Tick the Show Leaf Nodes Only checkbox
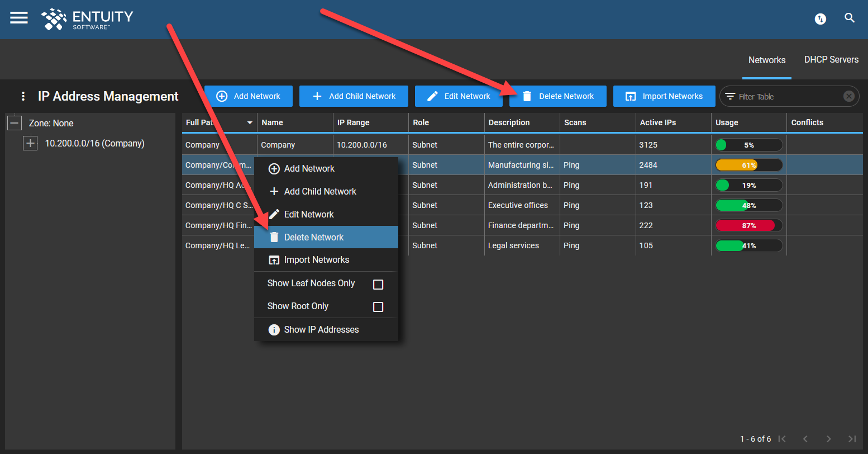This screenshot has height=454, width=868. pyautogui.click(x=378, y=284)
